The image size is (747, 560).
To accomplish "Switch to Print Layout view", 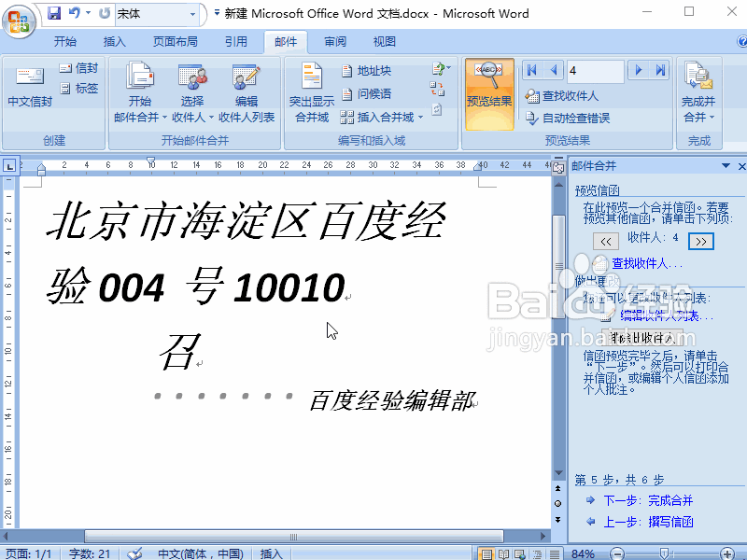I will [x=486, y=553].
